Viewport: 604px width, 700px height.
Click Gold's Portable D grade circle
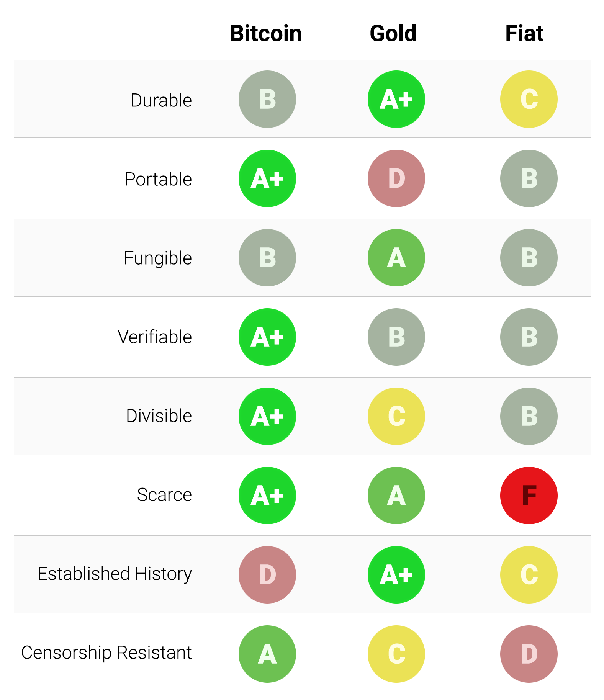pos(396,178)
